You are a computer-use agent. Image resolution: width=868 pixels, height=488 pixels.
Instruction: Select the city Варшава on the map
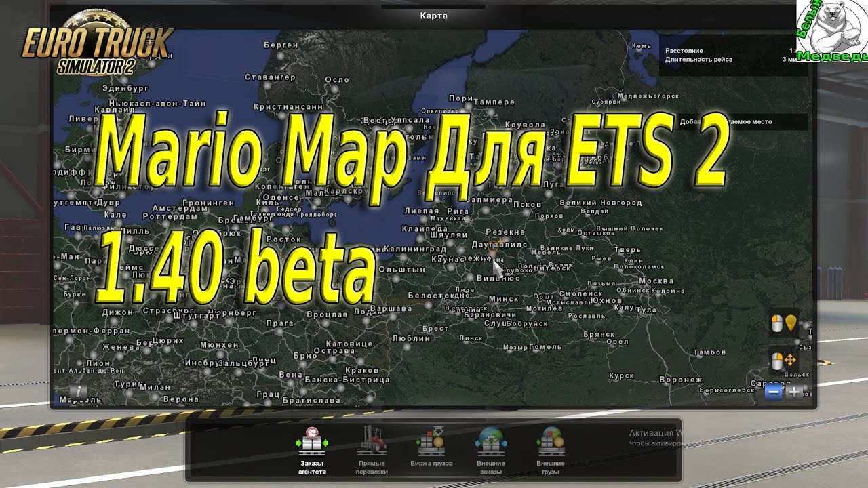pos(391,308)
